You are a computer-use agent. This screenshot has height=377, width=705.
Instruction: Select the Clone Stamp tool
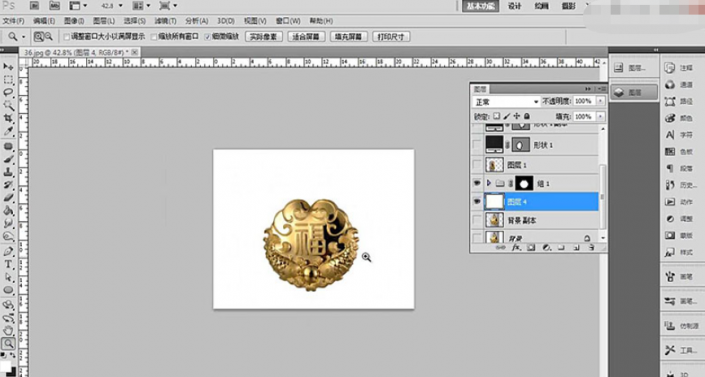pyautogui.click(x=8, y=172)
